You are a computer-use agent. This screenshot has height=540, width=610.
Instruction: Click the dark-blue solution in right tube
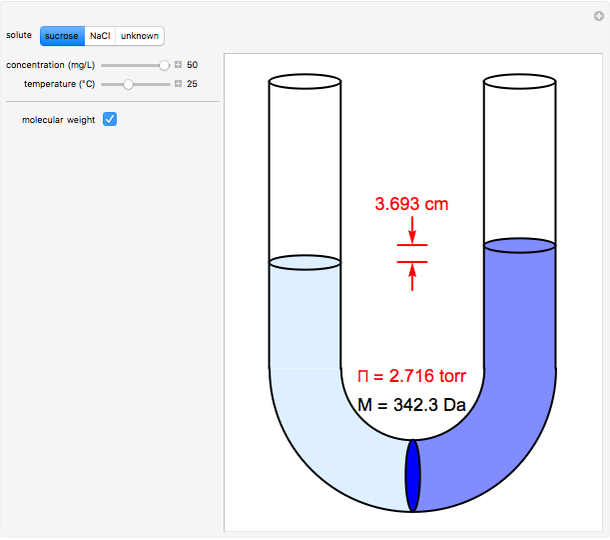click(520, 320)
